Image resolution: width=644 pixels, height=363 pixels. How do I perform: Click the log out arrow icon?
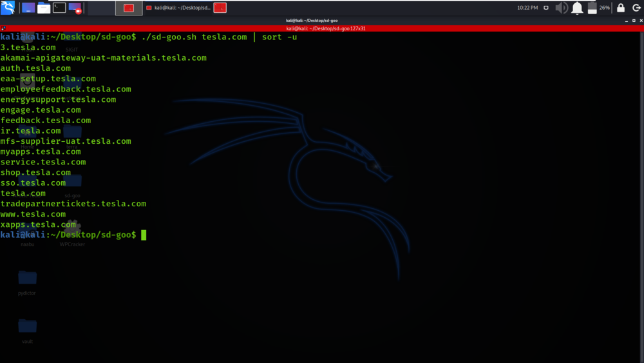coord(636,8)
